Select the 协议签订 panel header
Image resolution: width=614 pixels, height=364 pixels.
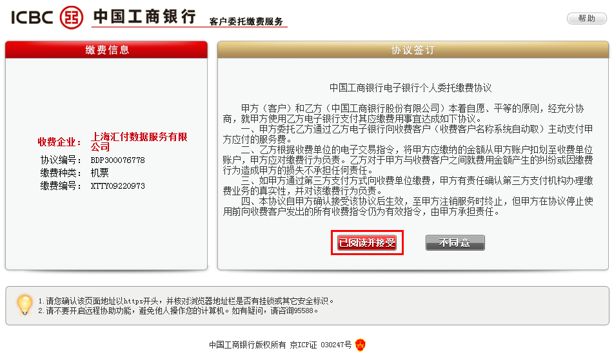click(x=413, y=50)
